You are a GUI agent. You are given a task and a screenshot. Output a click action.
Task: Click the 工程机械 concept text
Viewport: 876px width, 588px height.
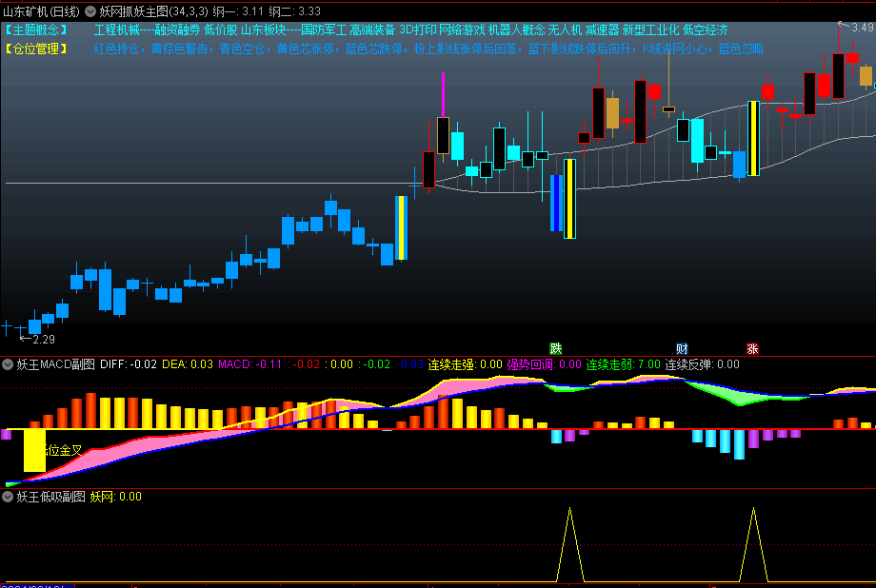(x=117, y=30)
